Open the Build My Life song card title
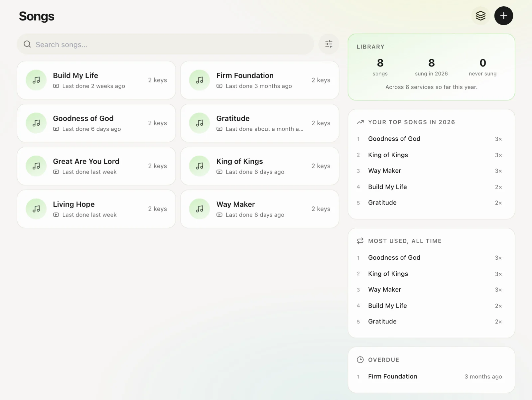 [75, 75]
